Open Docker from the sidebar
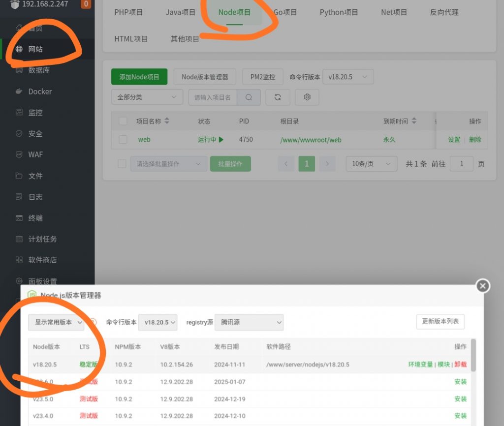The width and height of the screenshot is (504, 426). pos(40,91)
